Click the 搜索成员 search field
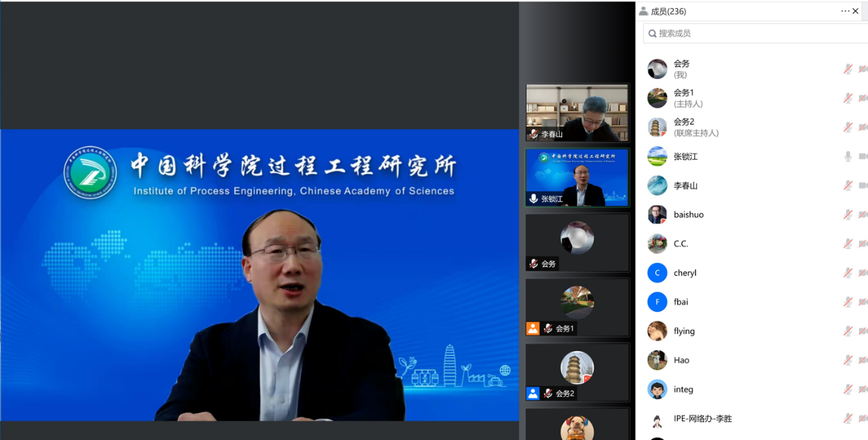This screenshot has width=868, height=440. pyautogui.click(x=752, y=34)
